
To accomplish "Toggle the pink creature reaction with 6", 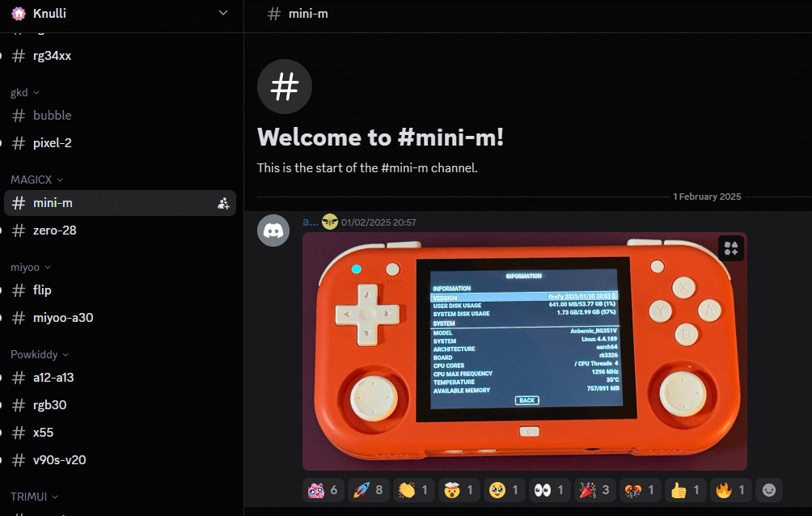I will [x=324, y=490].
